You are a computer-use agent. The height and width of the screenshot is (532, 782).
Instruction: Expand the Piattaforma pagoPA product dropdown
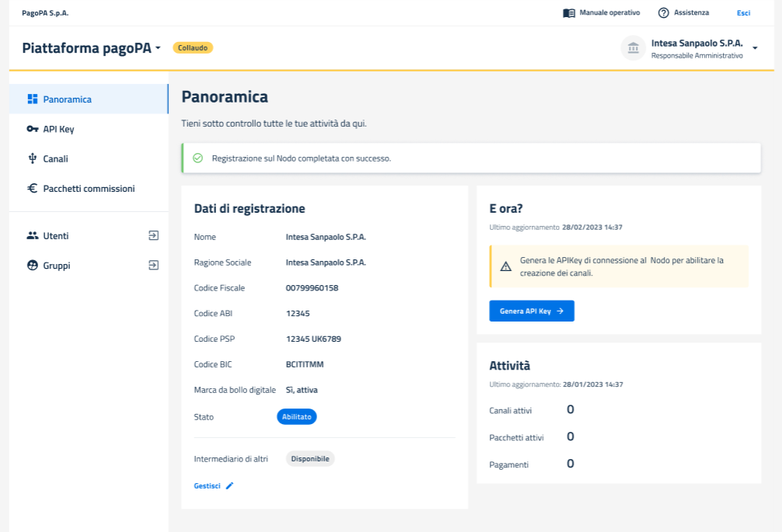pos(158,48)
